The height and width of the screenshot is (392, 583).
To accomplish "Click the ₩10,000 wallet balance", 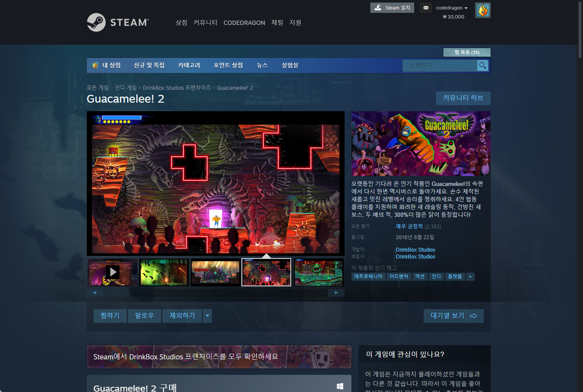I will pos(453,17).
